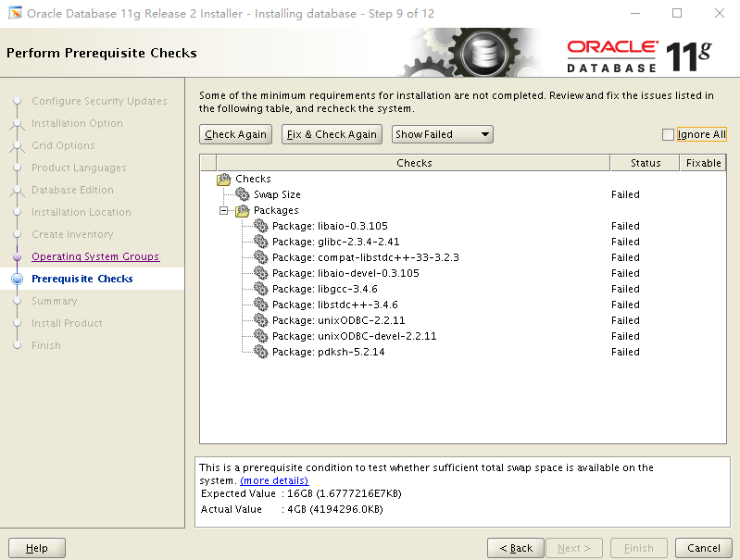This screenshot has width=740, height=560.
Task: Select the Package: libgcc-3.4.6 row
Action: pyautogui.click(x=462, y=289)
